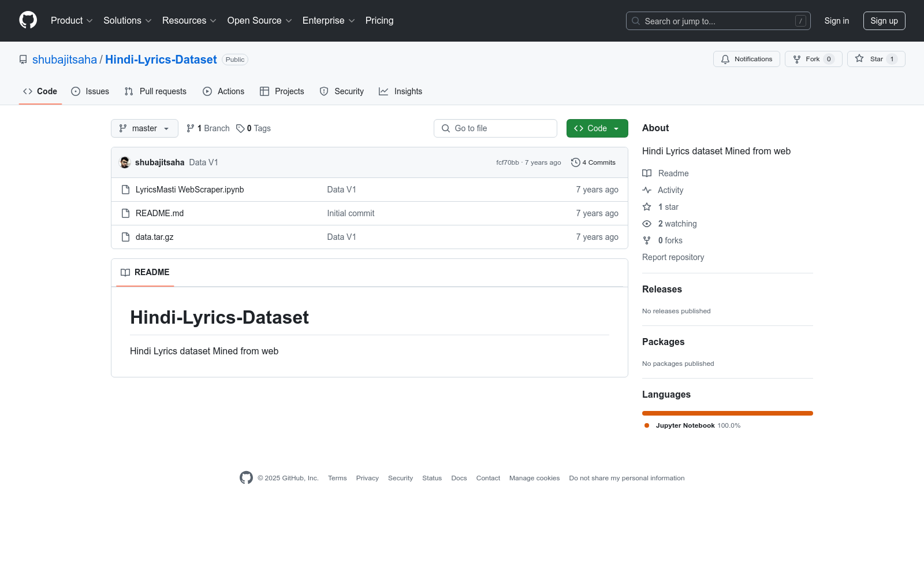Click Manage cookies in footer
The height and width of the screenshot is (578, 924).
[x=535, y=478]
